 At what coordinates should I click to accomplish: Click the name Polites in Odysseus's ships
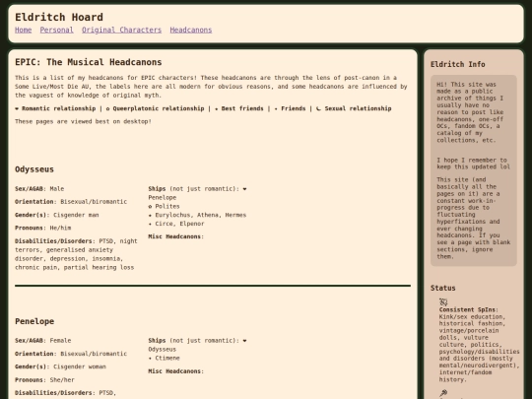[167, 206]
